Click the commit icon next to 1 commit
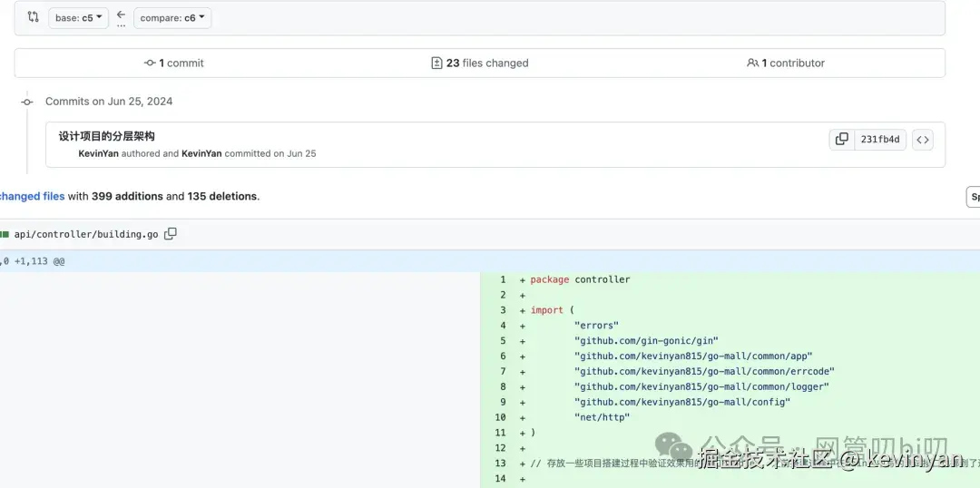Viewport: 980px width, 488px height. (150, 63)
